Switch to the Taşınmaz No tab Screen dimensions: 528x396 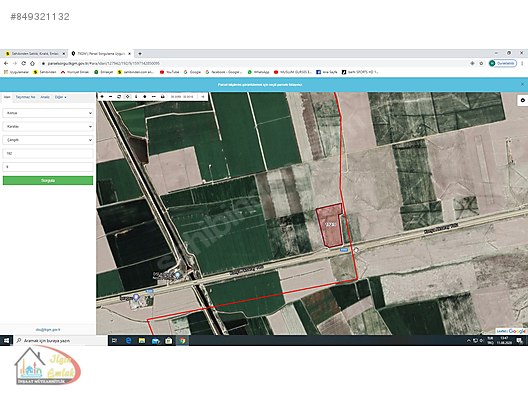click(25, 97)
